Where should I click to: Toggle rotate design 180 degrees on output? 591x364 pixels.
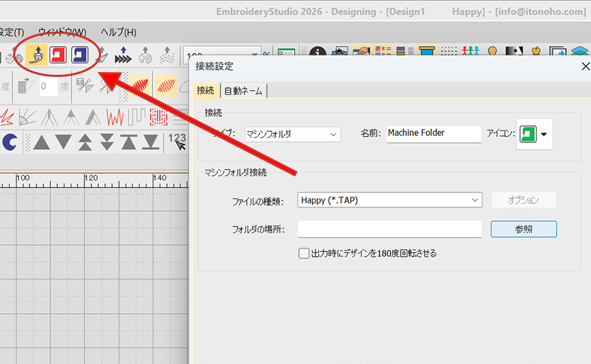[x=304, y=253]
